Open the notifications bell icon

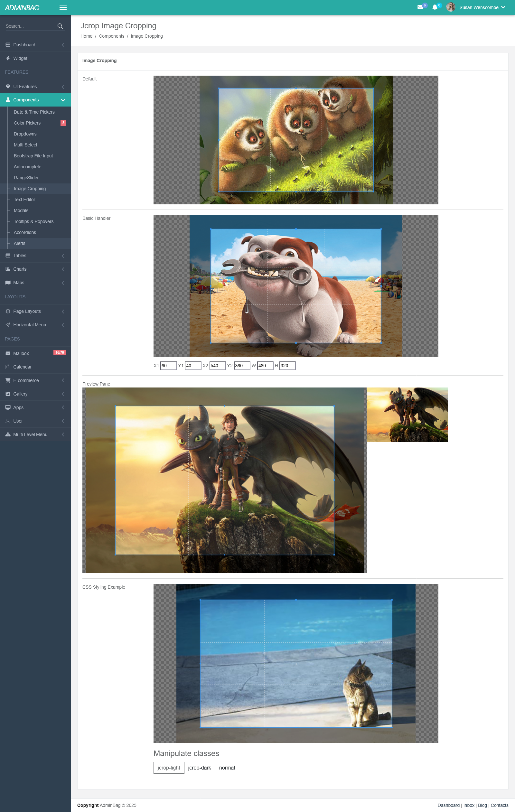435,7
